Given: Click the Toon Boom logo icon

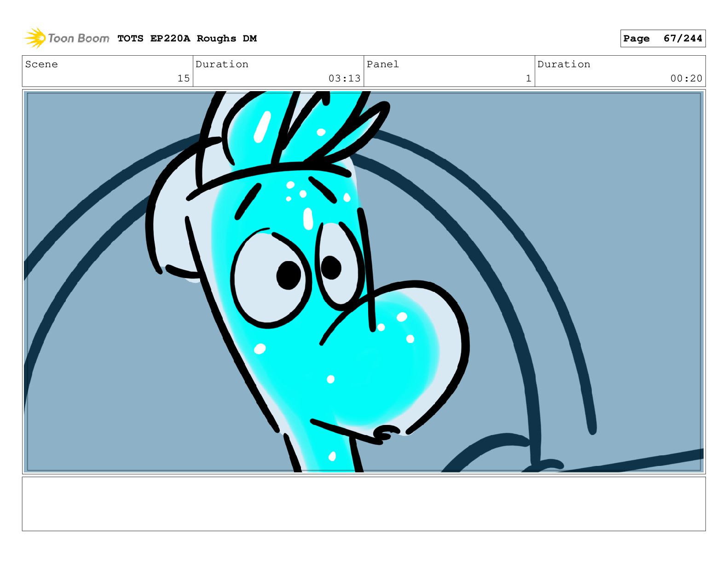Looking at the screenshot, I should pyautogui.click(x=35, y=38).
